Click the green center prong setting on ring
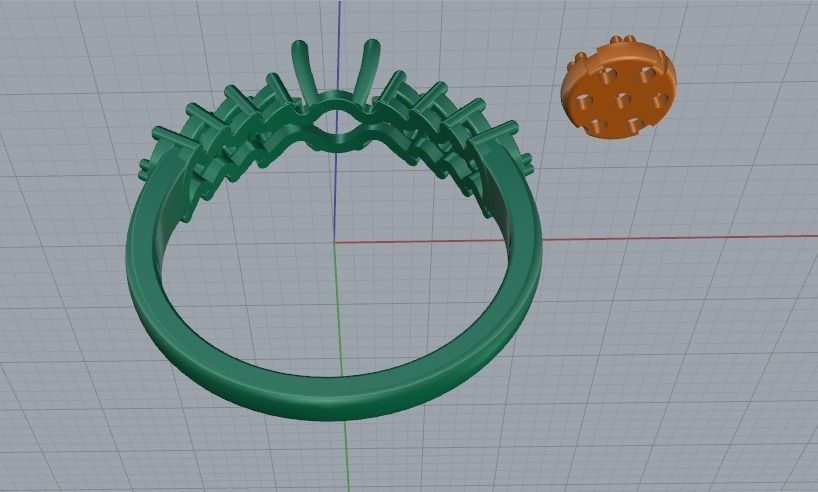Viewport: 818px width, 492px height. click(336, 94)
